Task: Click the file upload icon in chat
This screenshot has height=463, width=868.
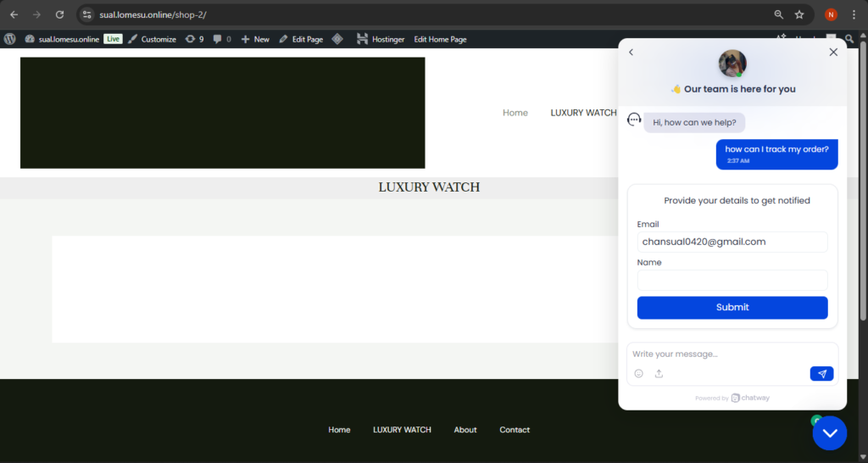Action: (659, 374)
